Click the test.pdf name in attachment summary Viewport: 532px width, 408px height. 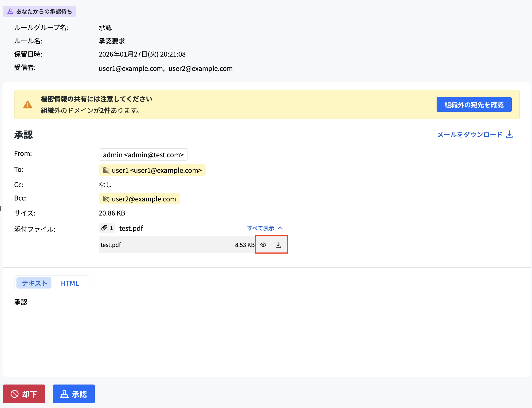pyautogui.click(x=131, y=228)
